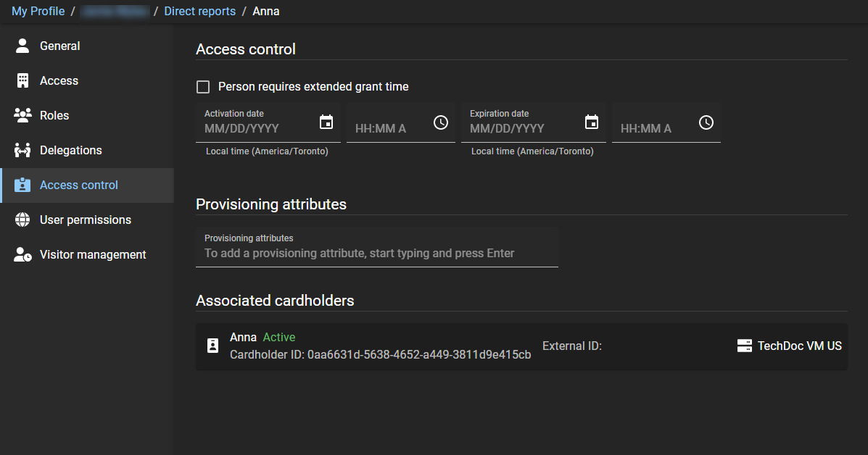Image resolution: width=868 pixels, height=455 pixels.
Task: Click the User permissions globe icon
Action: (22, 220)
